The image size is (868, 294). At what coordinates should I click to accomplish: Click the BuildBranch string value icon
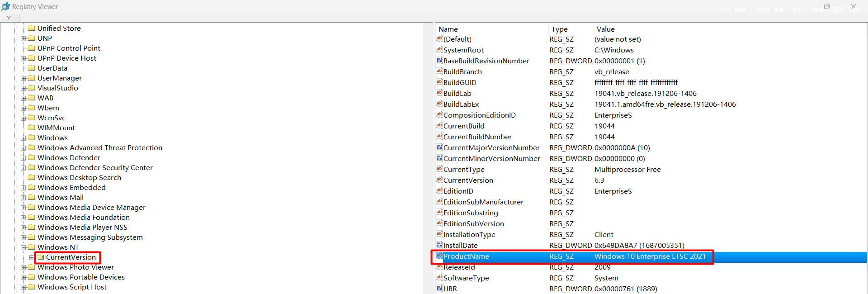[439, 71]
